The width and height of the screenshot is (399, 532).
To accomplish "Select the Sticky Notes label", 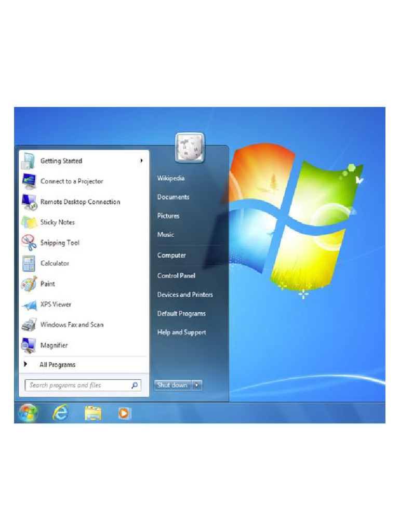I will [57, 222].
